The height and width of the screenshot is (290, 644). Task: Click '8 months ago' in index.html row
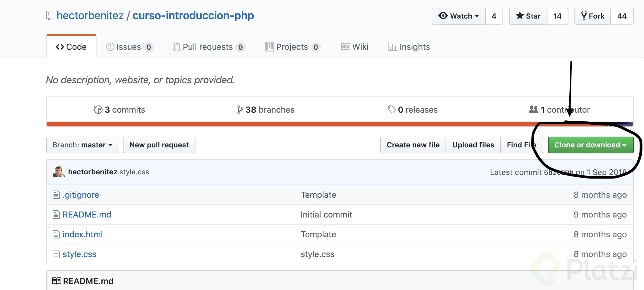pyautogui.click(x=600, y=234)
